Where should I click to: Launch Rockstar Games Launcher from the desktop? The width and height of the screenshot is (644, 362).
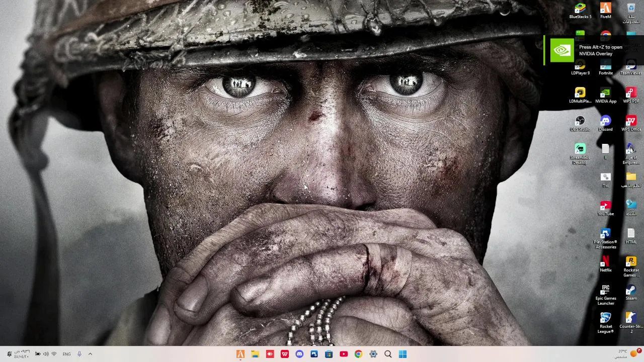tap(631, 266)
